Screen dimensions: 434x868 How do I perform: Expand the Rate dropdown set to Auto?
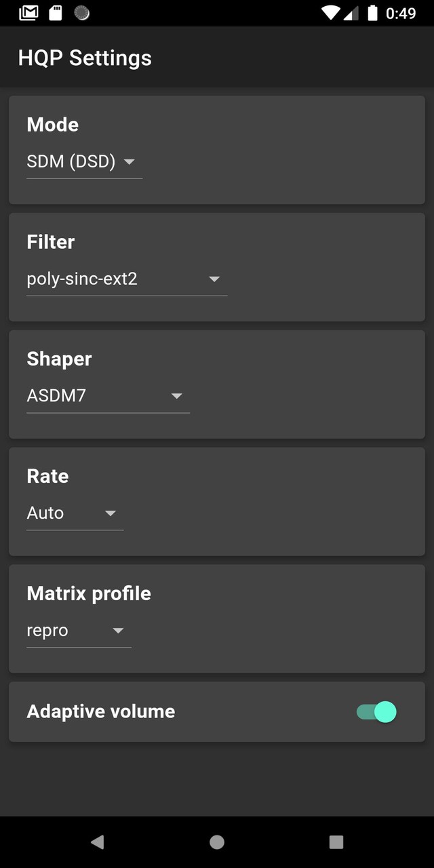(75, 513)
